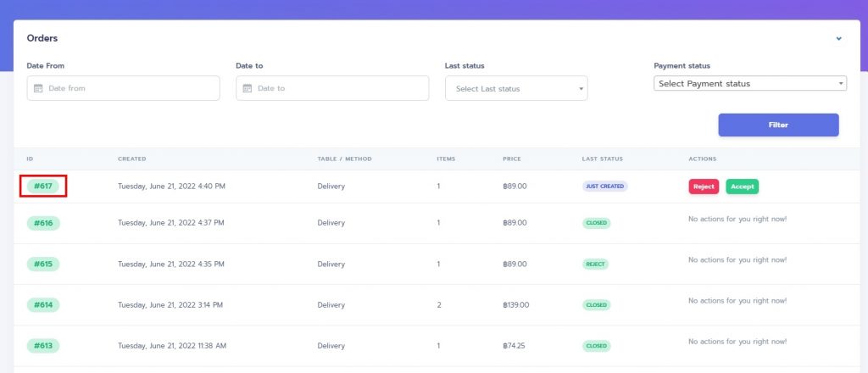Image resolution: width=868 pixels, height=373 pixels.
Task: Click the CLOSED status badge on order #616
Action: [x=596, y=223]
